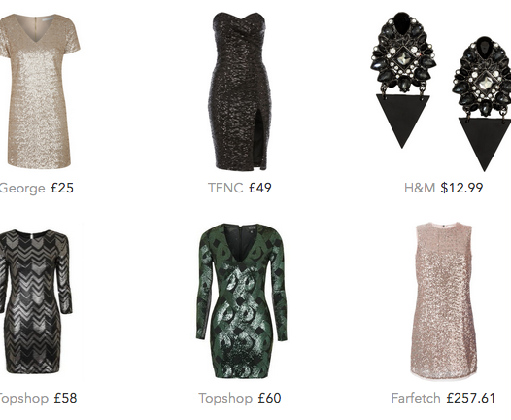Open the black jeweled triangle earrings image
This screenshot has height=420, width=511.
click(x=441, y=91)
